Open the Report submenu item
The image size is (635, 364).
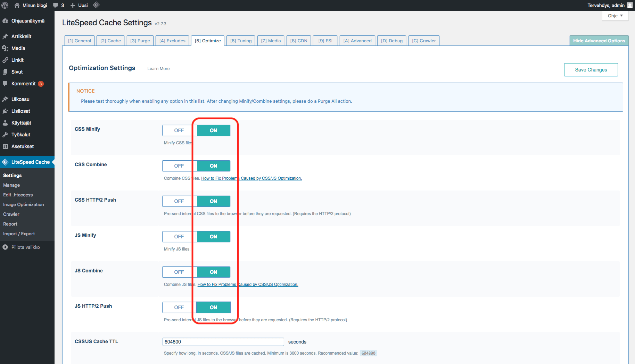[x=10, y=224]
